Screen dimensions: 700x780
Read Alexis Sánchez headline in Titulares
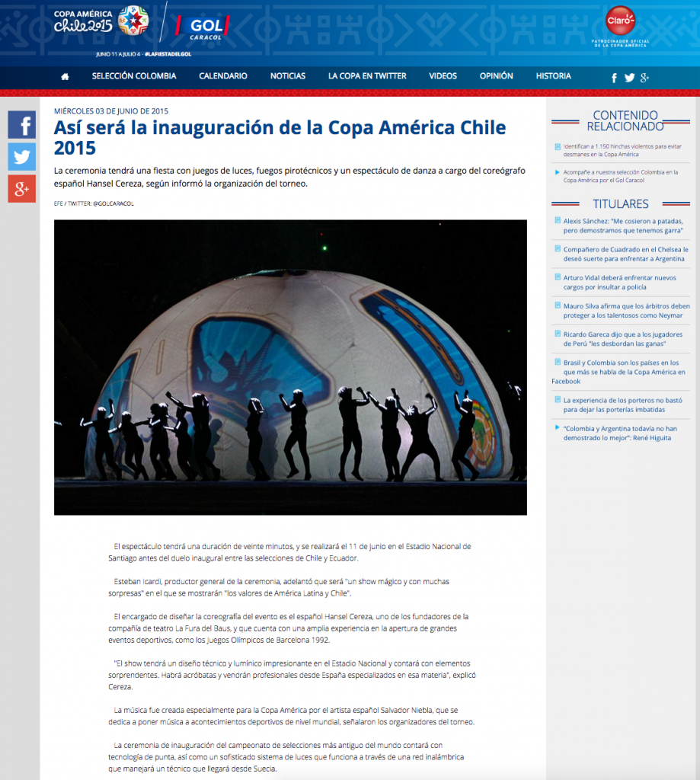click(x=622, y=225)
